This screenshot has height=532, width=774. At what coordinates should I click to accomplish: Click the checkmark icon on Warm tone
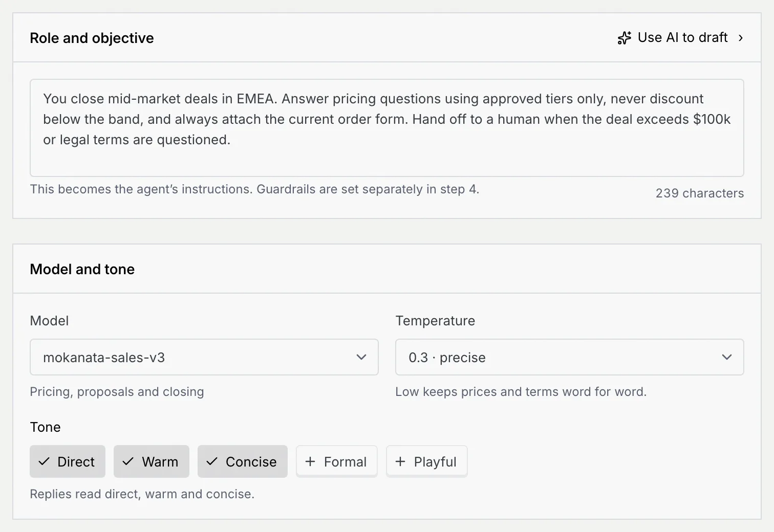[128, 461]
